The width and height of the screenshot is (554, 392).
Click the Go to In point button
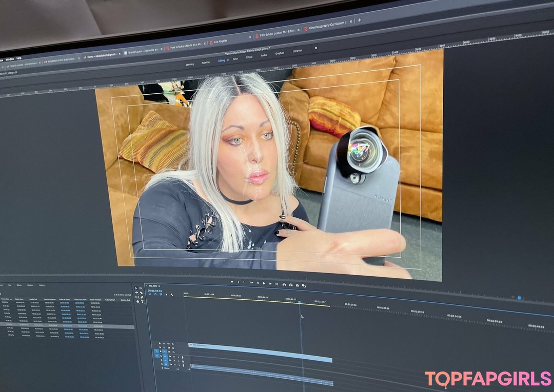click(x=252, y=283)
